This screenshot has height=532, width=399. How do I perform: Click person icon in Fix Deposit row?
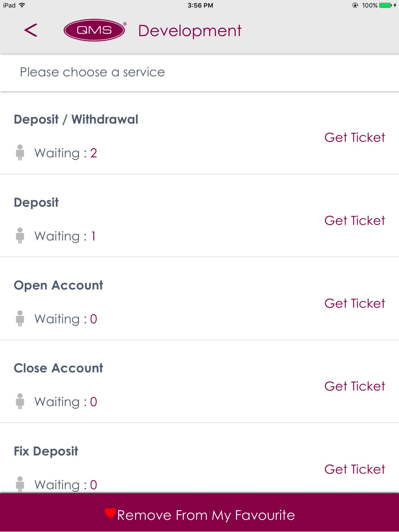coord(20,484)
